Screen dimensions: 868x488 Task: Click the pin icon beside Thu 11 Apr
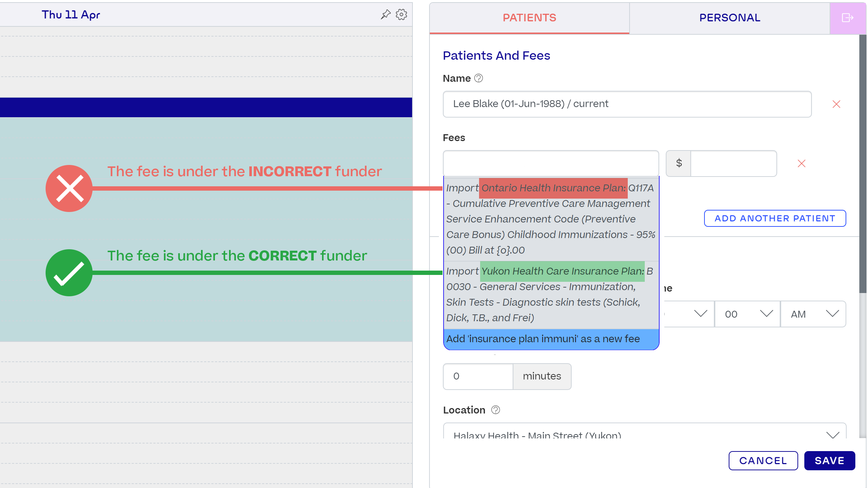[386, 14]
